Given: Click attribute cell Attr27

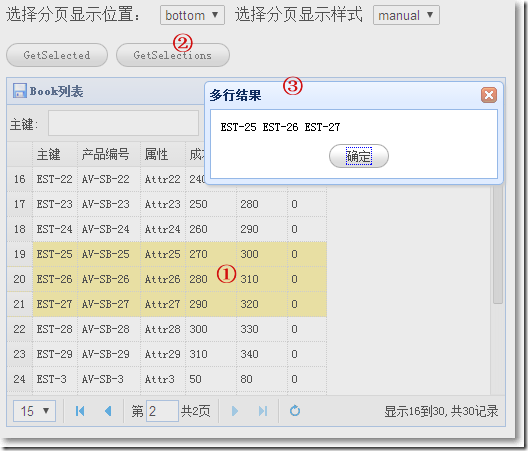Looking at the screenshot, I should (162, 304).
